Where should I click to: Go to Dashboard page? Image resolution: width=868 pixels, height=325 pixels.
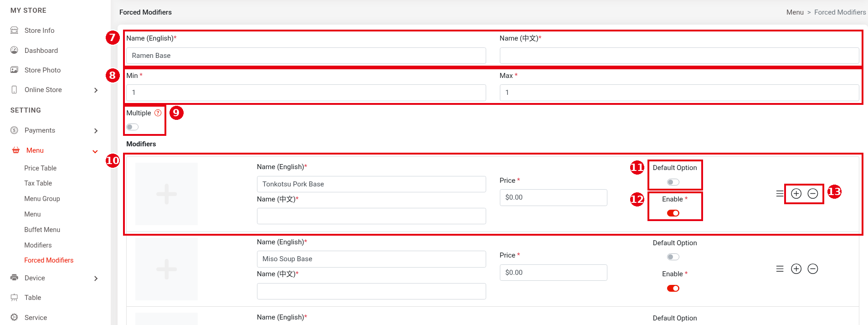pos(41,51)
